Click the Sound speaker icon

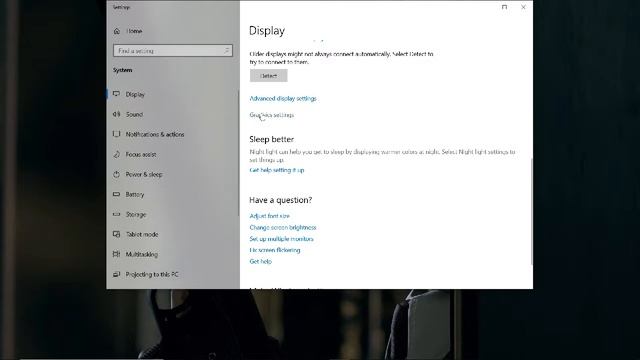pyautogui.click(x=116, y=114)
